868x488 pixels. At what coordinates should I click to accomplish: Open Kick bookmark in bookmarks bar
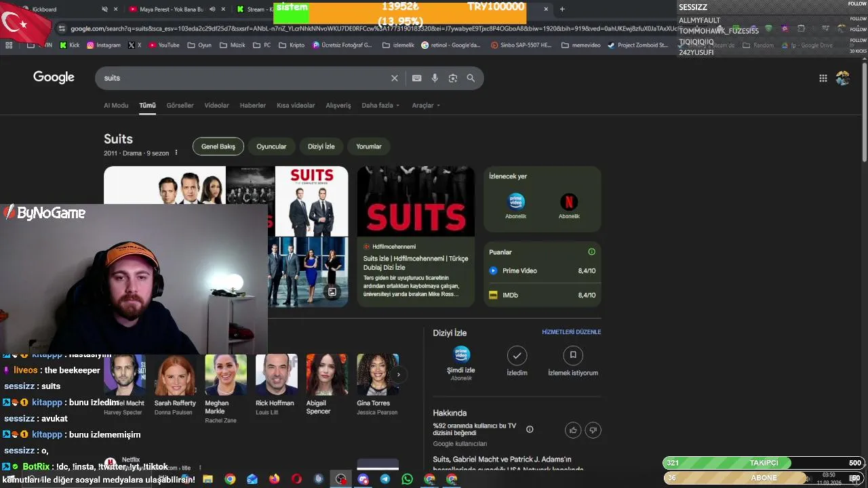point(69,45)
